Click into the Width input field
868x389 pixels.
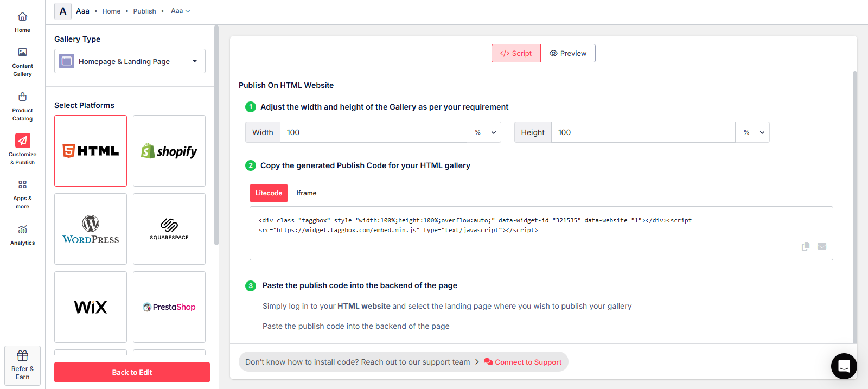coord(373,132)
